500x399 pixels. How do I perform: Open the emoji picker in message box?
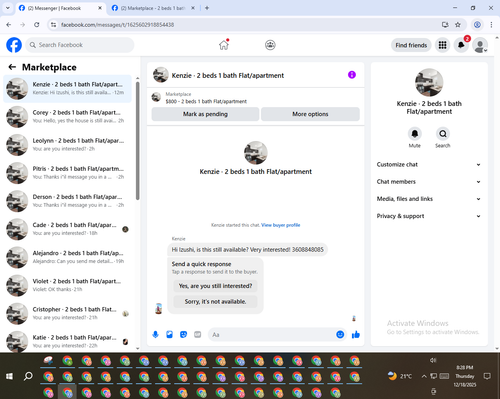[x=340, y=334]
